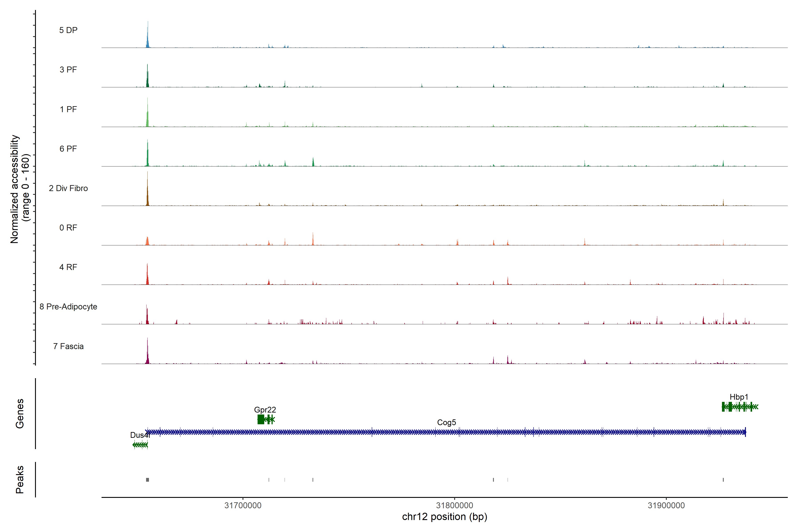This screenshot has height=532, width=798.
Task: Click the Dus4l gene arrows
Action: [140, 445]
